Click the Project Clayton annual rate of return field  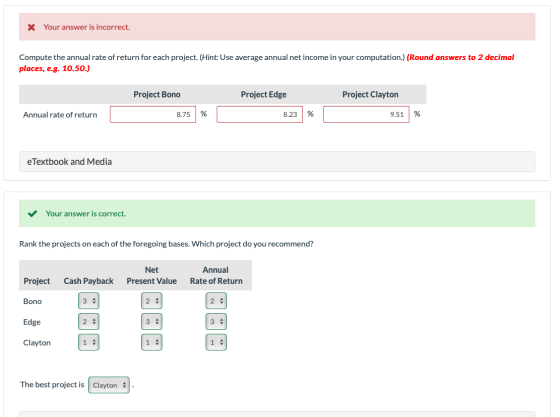coord(366,114)
